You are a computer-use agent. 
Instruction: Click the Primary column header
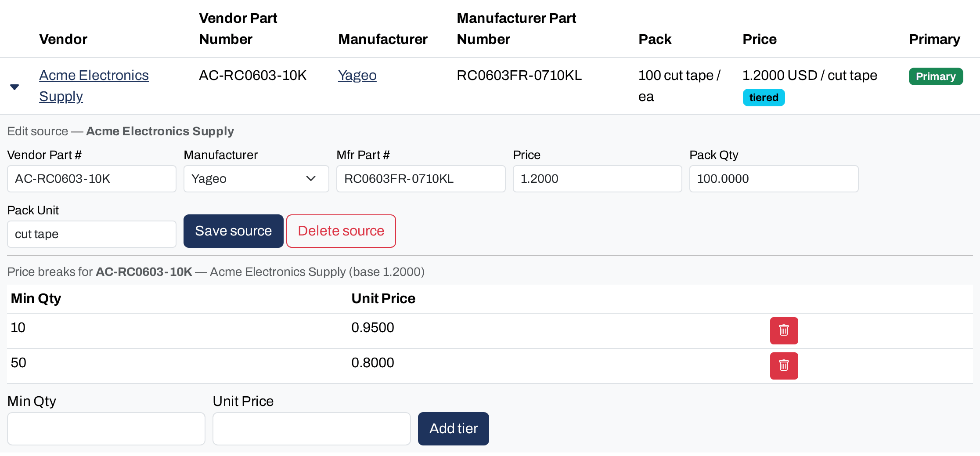[934, 39]
